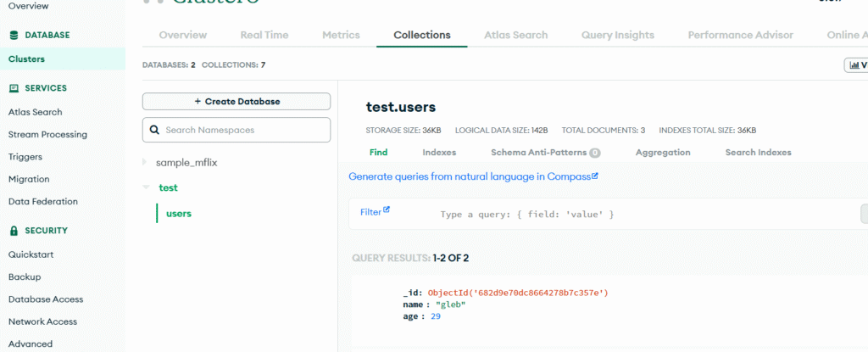
Task: Click the LOGICAL DATA SIZE: 142B stat
Action: 502,131
